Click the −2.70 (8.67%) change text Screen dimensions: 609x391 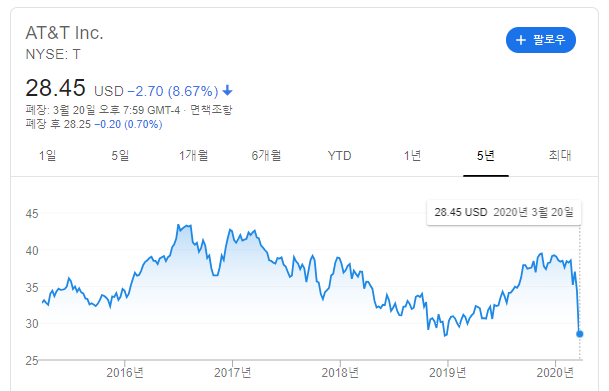point(173,91)
